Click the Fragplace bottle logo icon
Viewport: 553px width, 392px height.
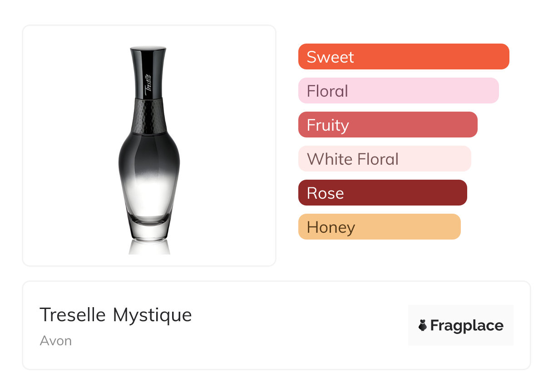(x=423, y=325)
